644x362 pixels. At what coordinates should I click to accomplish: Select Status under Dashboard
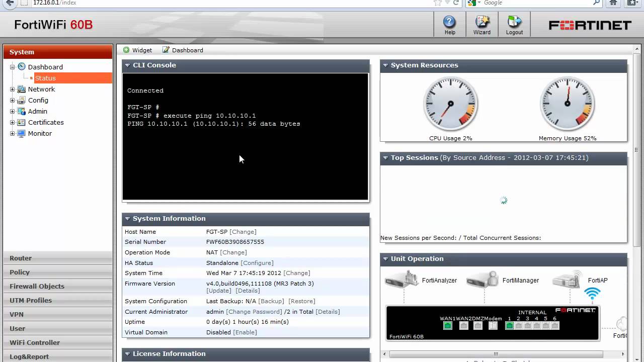(x=73, y=78)
